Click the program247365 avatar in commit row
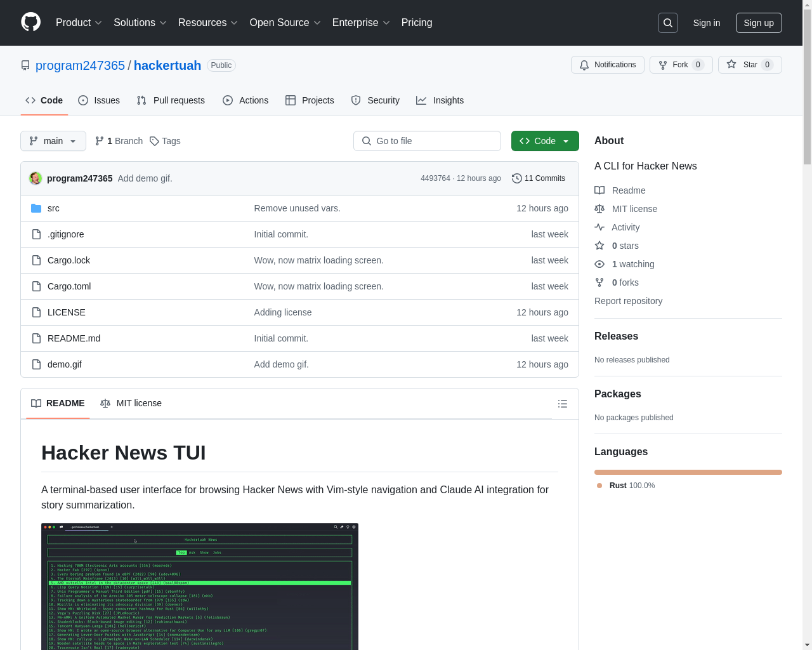 pyautogui.click(x=36, y=178)
